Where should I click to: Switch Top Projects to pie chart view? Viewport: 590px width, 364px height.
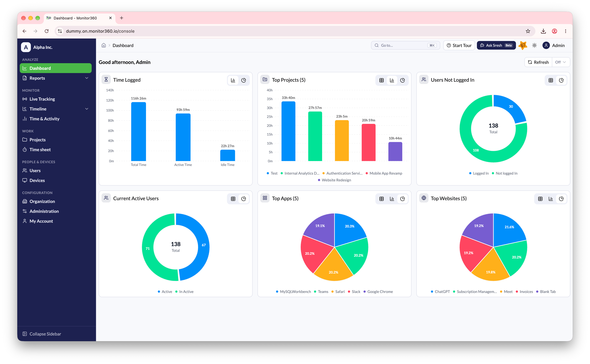pos(402,80)
